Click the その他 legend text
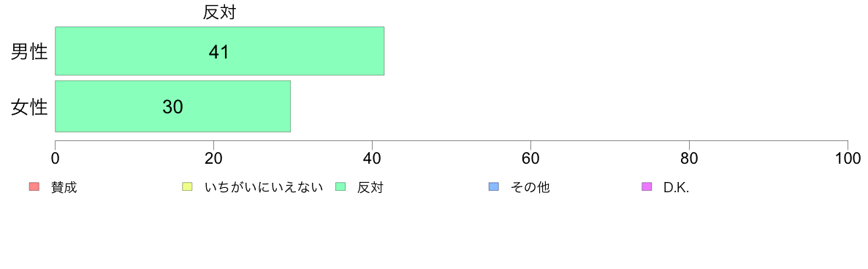 pos(530,187)
